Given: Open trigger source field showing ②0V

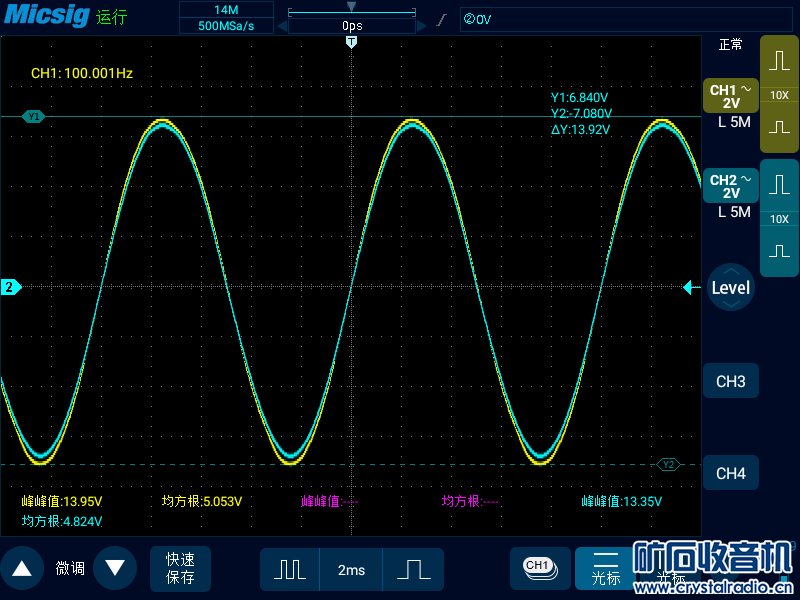Looking at the screenshot, I should coord(626,19).
